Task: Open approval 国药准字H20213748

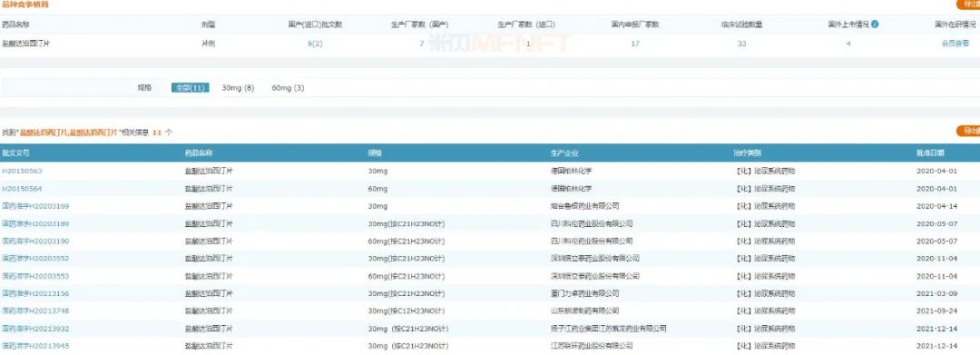Action: (35, 311)
